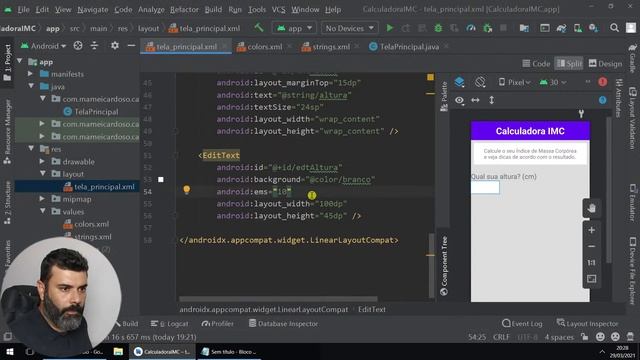Viewport: 640px width, 360px height.
Task: Set preview zoom to 1:1
Action: point(591,263)
